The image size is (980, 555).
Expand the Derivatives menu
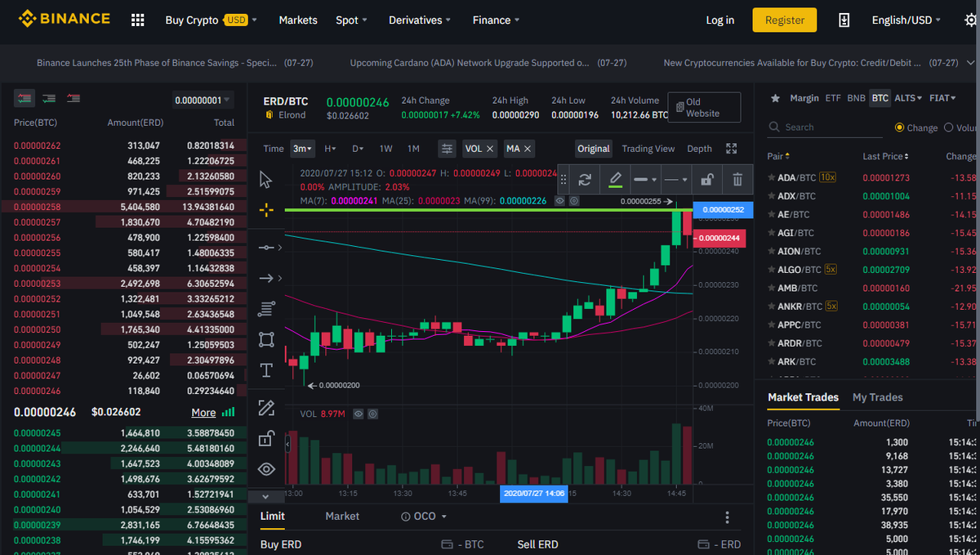click(x=420, y=20)
